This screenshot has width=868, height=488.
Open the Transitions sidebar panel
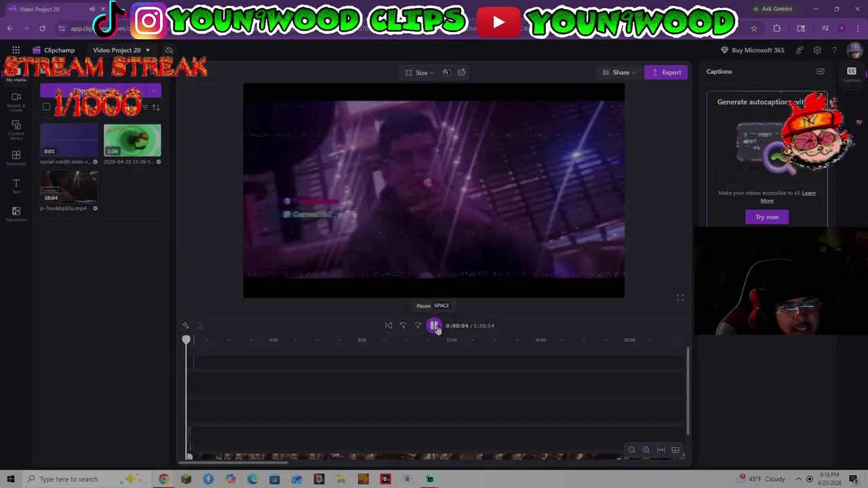pyautogui.click(x=16, y=214)
